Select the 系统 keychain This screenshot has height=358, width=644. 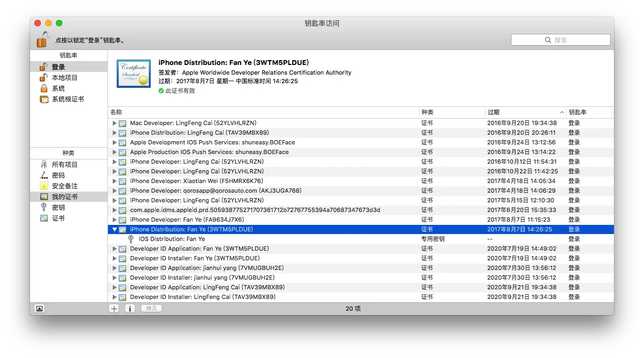click(x=69, y=88)
